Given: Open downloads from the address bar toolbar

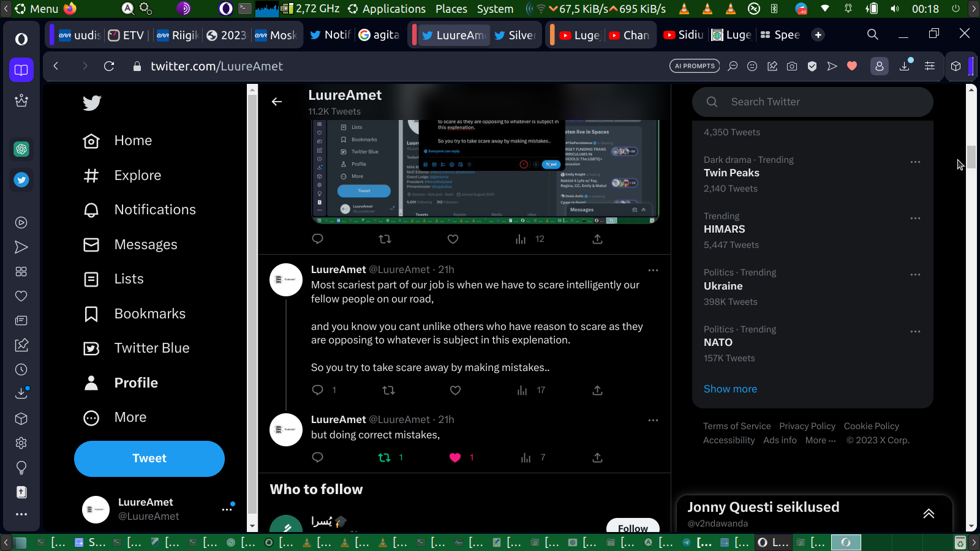Looking at the screenshot, I should (x=905, y=66).
